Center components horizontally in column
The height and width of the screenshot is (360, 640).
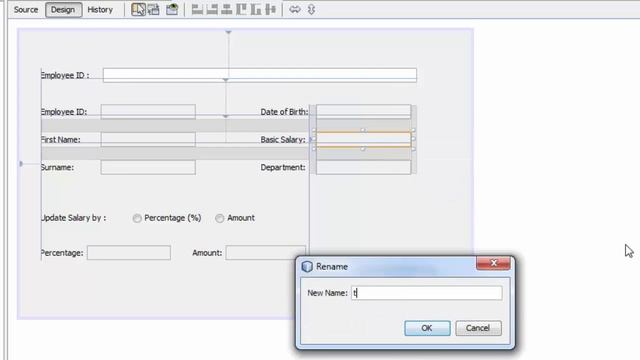(227, 9)
